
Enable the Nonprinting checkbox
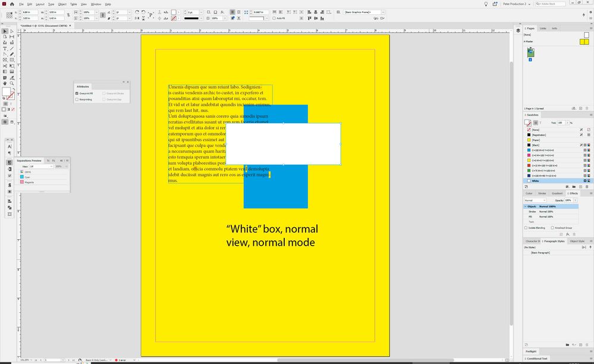[77, 99]
